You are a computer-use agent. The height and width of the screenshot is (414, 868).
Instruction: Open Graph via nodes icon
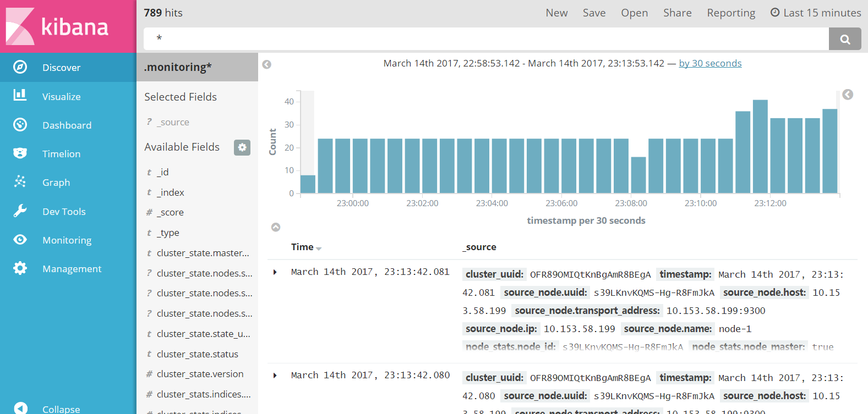[x=20, y=182]
